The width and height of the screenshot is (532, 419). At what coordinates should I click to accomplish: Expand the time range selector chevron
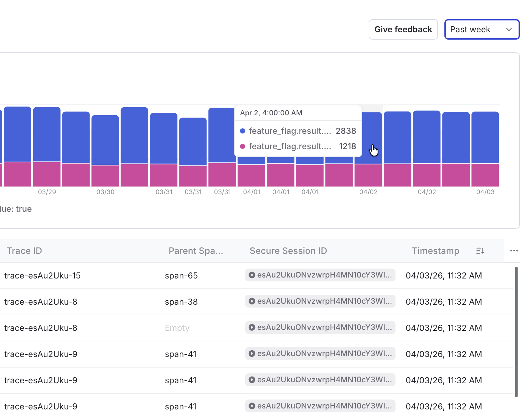(x=510, y=29)
